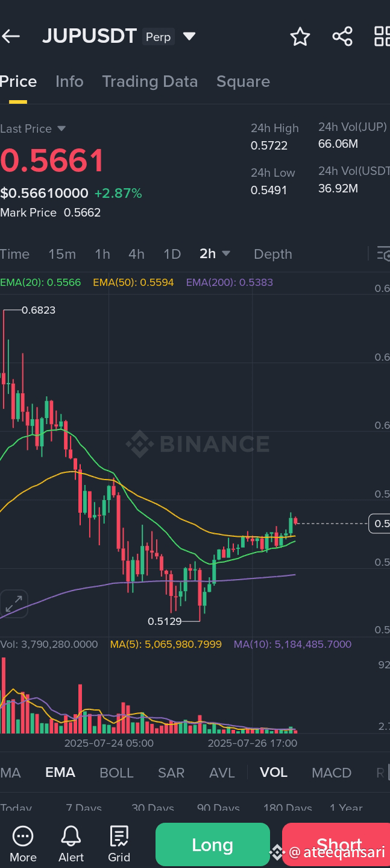Select the 1D chart interval
Viewport: 390px width, 868px height.
tap(172, 254)
